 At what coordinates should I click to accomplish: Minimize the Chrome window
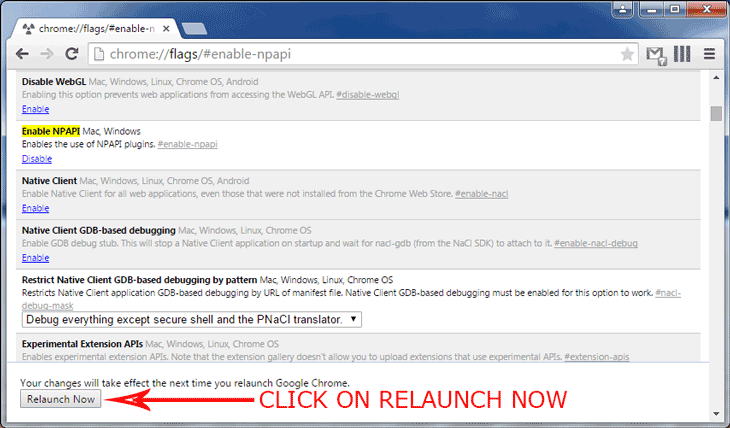click(x=652, y=9)
